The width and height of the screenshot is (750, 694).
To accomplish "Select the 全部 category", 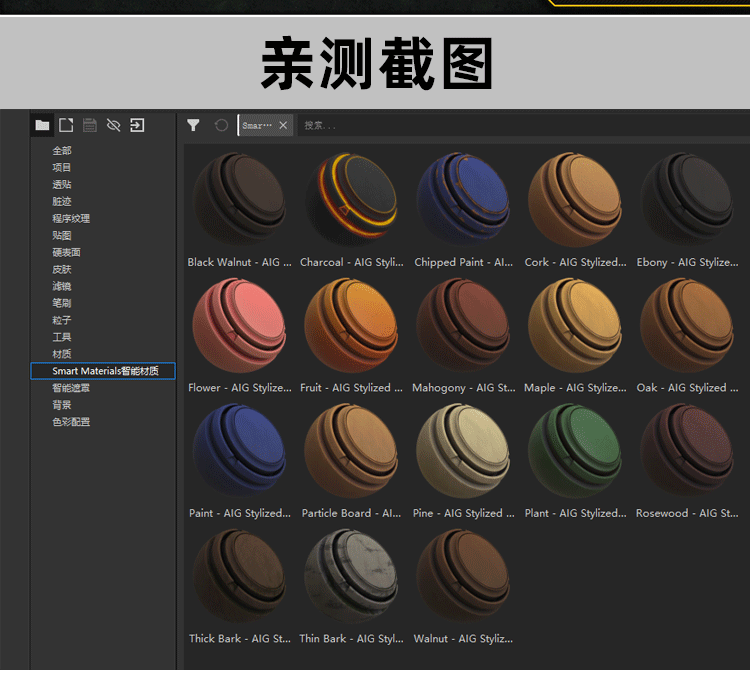I will 62,151.
